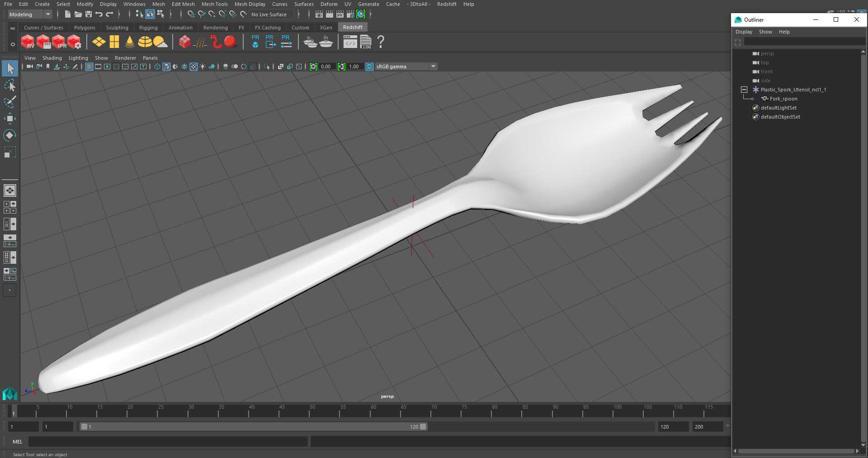Choose the Lasso Select tool
Screen dimensions: 868x458
pos(10,85)
